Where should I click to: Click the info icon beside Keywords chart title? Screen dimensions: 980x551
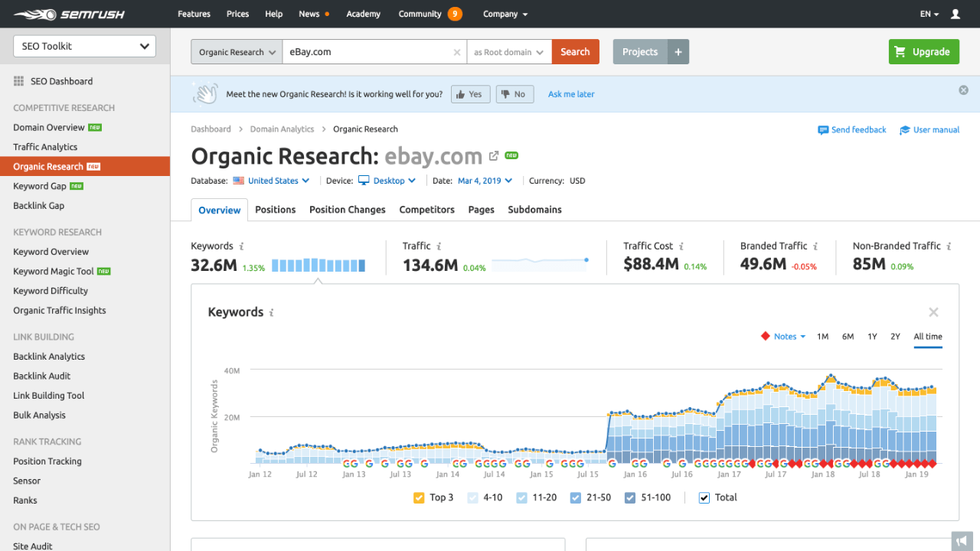272,313
